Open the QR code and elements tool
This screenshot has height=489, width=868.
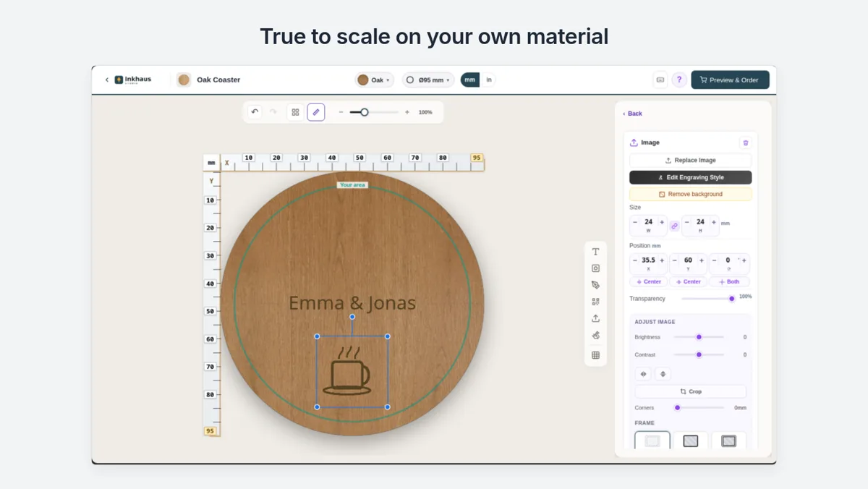click(595, 302)
